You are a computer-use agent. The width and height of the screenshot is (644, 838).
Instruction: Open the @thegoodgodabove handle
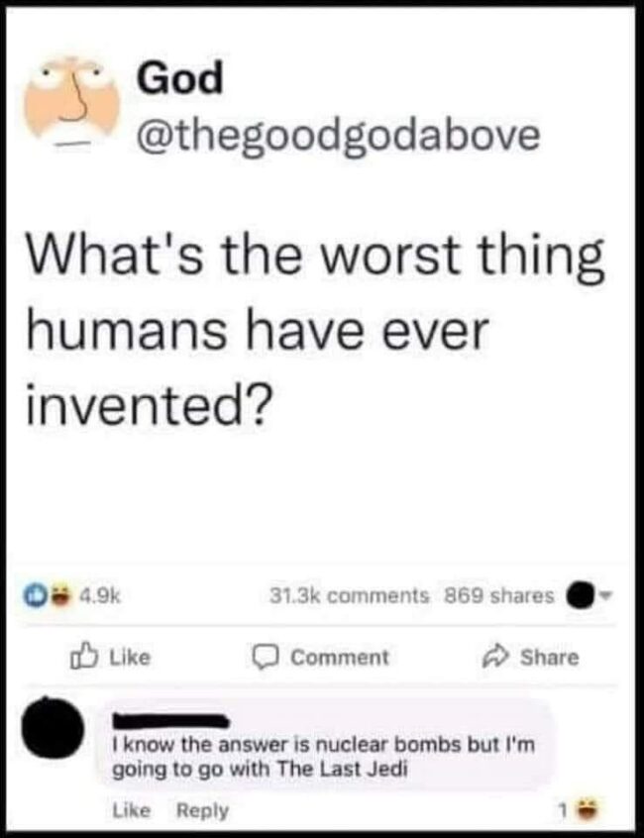[x=338, y=137]
